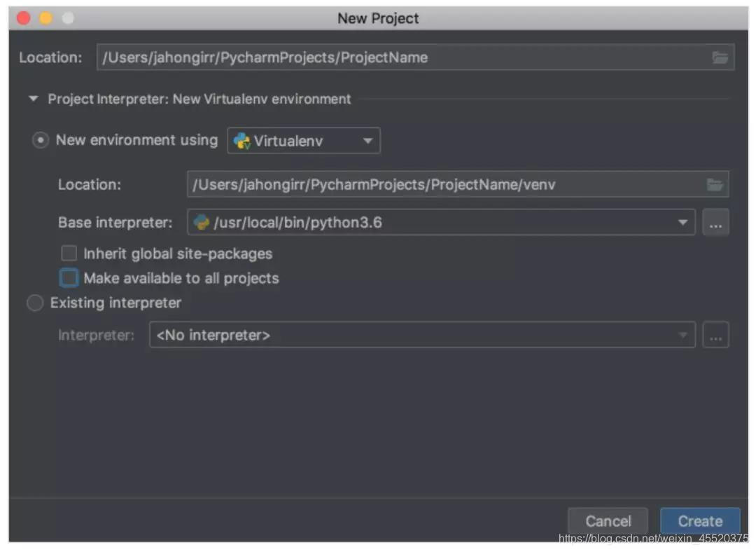
Task: Click the 'Interpreter:' label
Action: [96, 335]
